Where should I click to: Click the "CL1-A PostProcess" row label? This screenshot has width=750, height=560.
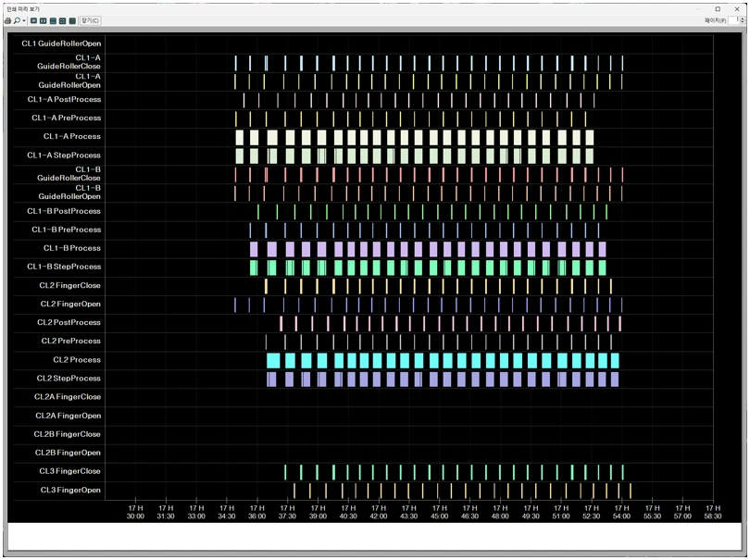64,99
